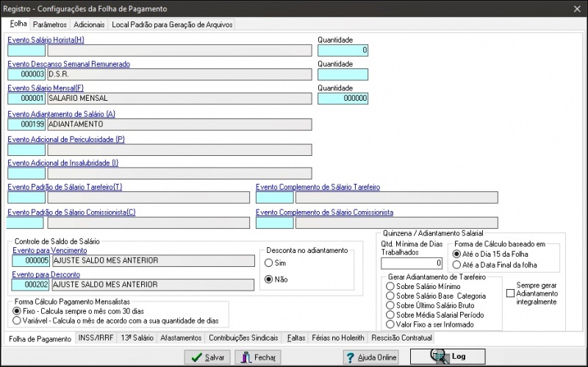Click the Evento Adicional de Periculosidade code field
Viewport: 588px width, 367px height.
point(26,150)
